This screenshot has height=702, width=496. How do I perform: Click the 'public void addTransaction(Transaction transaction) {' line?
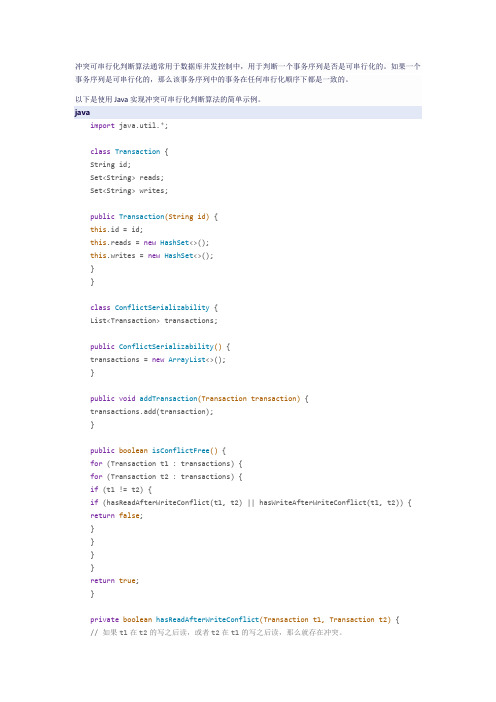tap(199, 398)
